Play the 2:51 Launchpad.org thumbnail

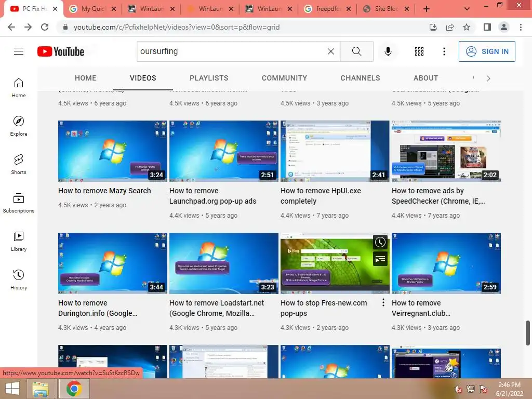[x=224, y=151]
